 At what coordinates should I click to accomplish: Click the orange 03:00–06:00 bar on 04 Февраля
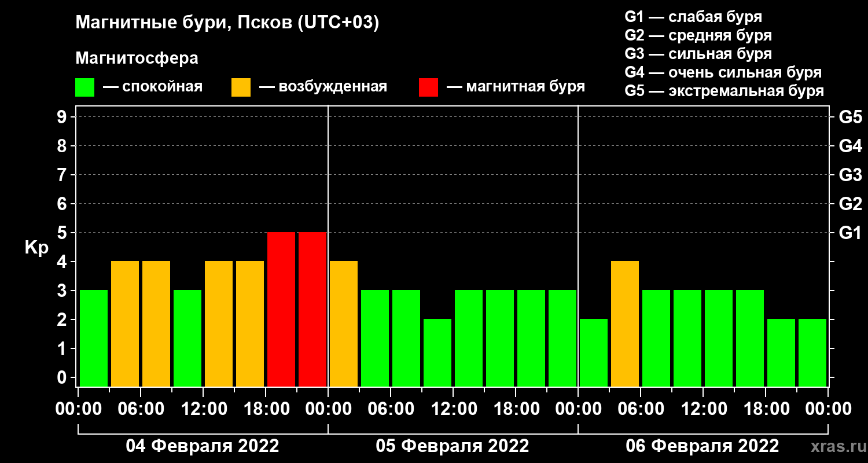(x=125, y=324)
